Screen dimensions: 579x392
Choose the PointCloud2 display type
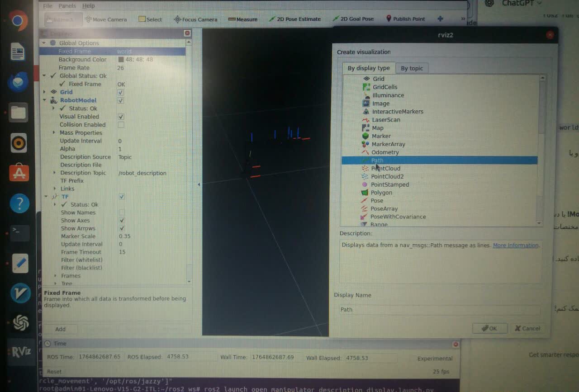click(x=387, y=176)
